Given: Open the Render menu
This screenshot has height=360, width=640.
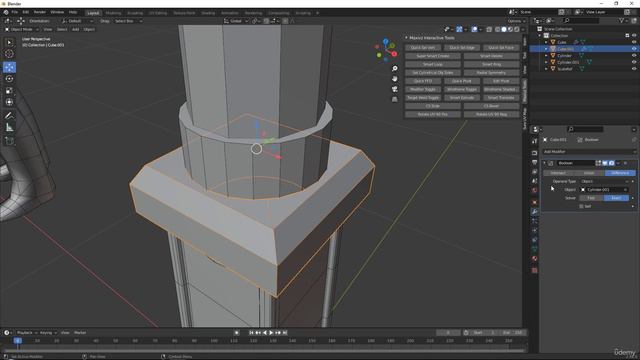Looking at the screenshot, I should 40,12.
